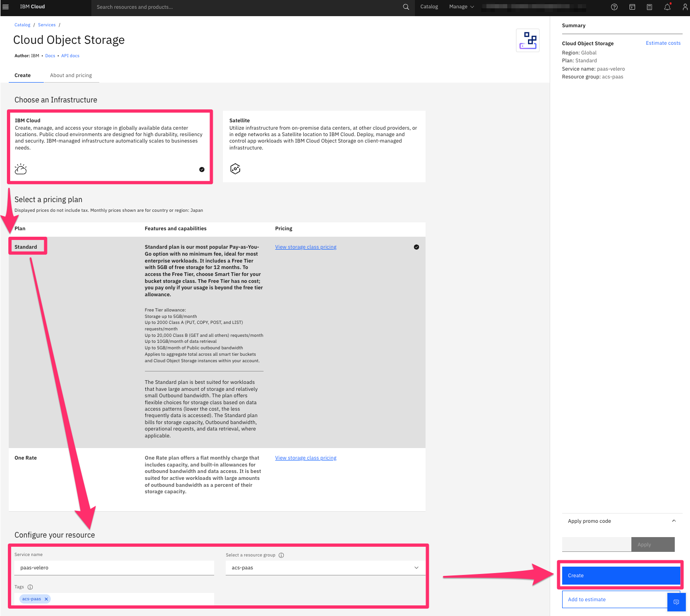Go to the Catalog breadcrumb

point(22,25)
